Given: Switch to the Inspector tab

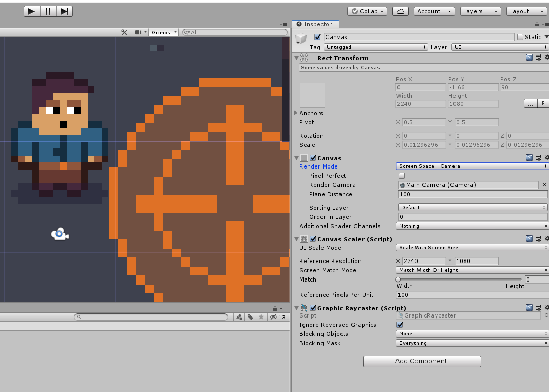Looking at the screenshot, I should 315,24.
